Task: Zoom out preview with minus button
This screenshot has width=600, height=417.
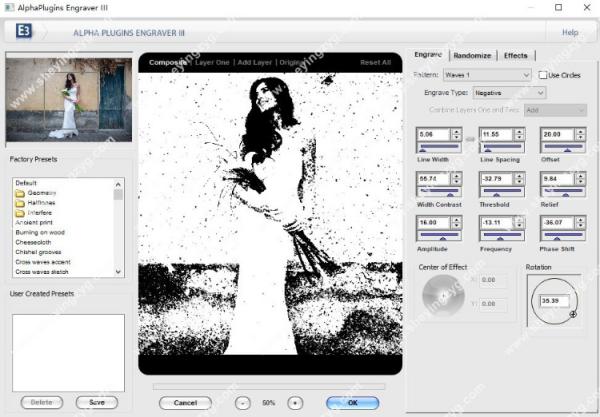Action: coord(243,402)
